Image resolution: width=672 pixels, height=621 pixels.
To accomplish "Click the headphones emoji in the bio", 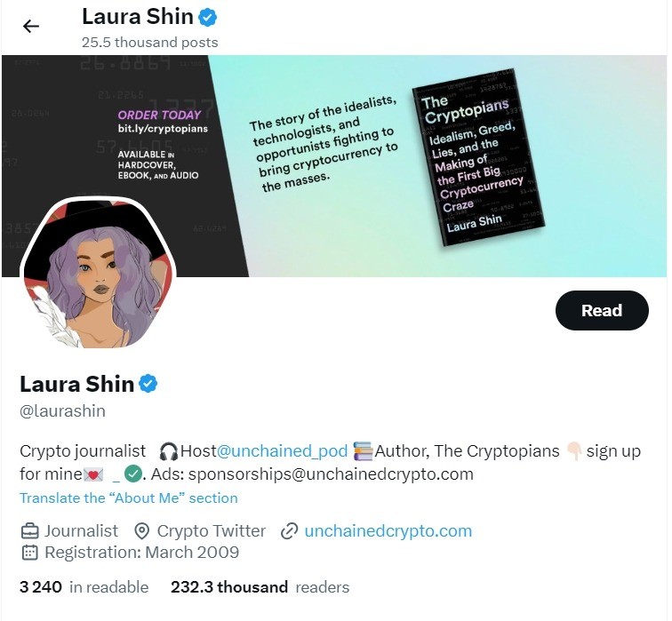I will point(168,451).
